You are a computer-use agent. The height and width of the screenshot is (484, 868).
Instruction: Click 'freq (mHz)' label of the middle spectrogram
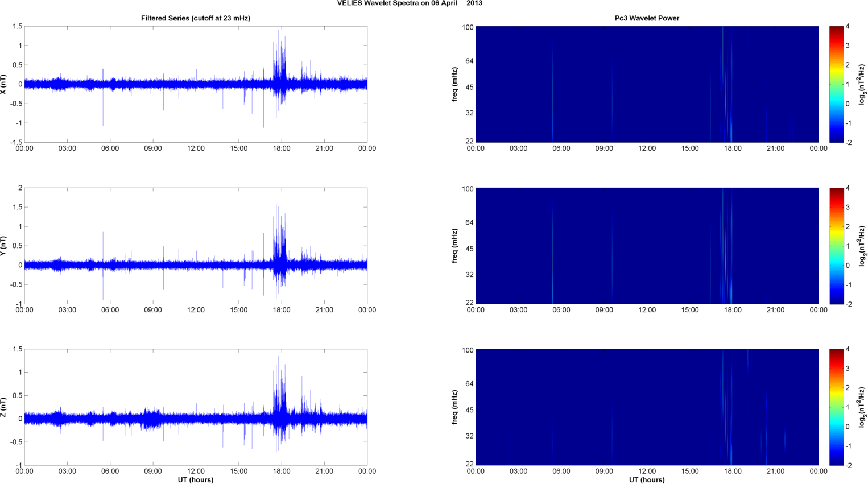pyautogui.click(x=455, y=246)
